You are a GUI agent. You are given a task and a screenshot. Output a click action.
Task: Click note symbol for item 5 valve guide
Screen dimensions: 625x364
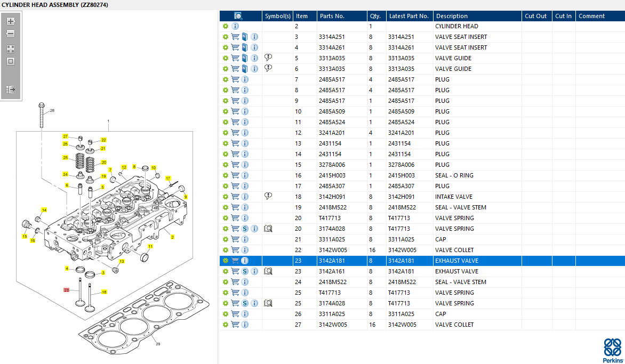point(269,58)
